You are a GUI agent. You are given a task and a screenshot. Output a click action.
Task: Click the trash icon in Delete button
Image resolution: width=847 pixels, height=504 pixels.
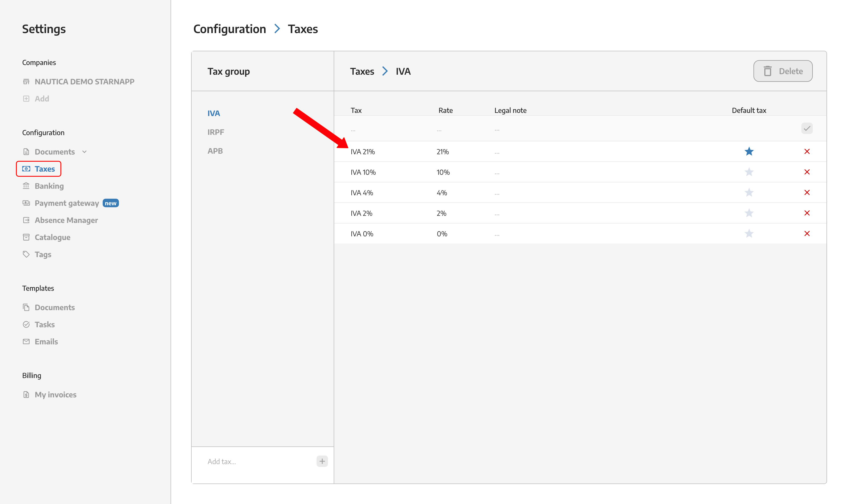click(767, 71)
